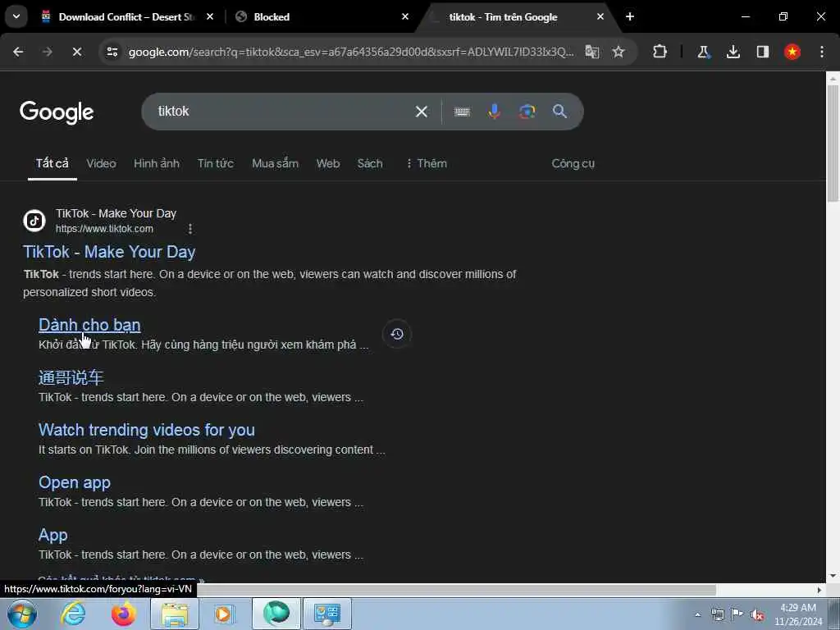This screenshot has height=630, width=840.
Task: Open the App sitelink
Action: click(x=53, y=535)
